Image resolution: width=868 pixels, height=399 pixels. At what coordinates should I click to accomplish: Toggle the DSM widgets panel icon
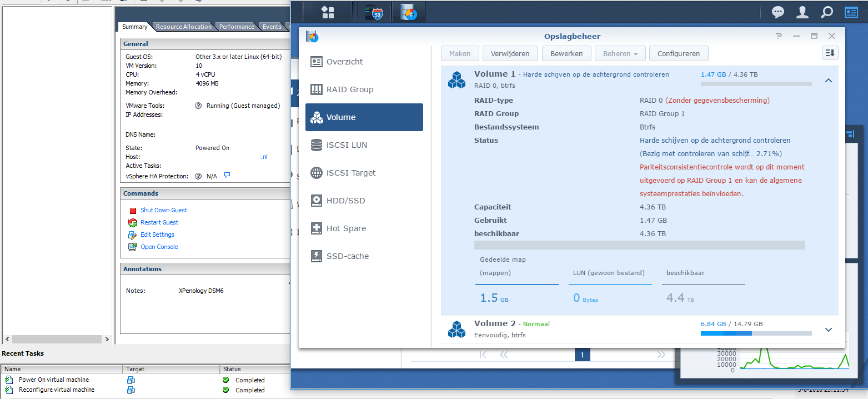click(x=851, y=12)
